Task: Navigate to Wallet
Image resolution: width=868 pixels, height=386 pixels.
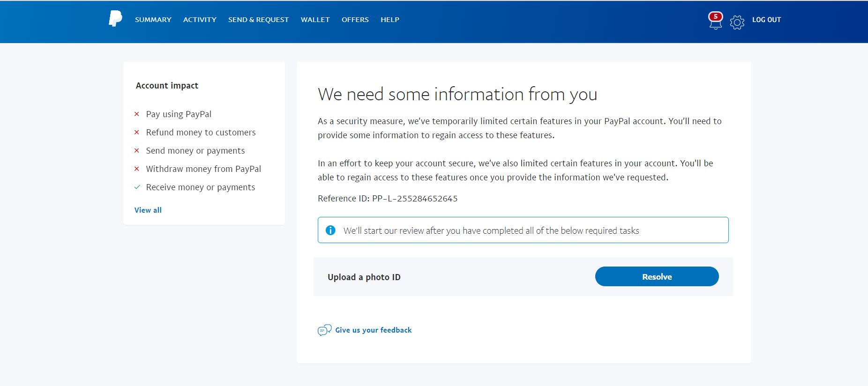Action: pyautogui.click(x=315, y=20)
